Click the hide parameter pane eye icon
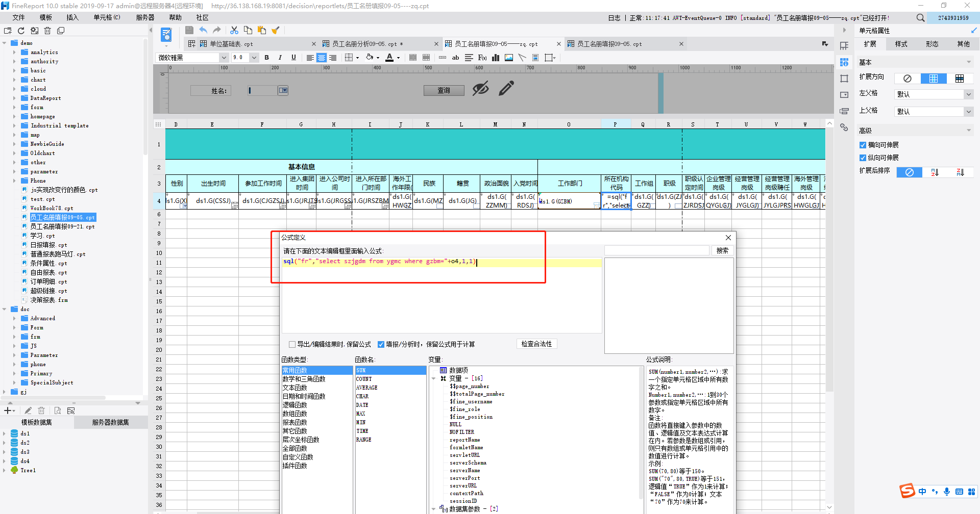Viewport: 980px width, 514px height. coord(480,89)
